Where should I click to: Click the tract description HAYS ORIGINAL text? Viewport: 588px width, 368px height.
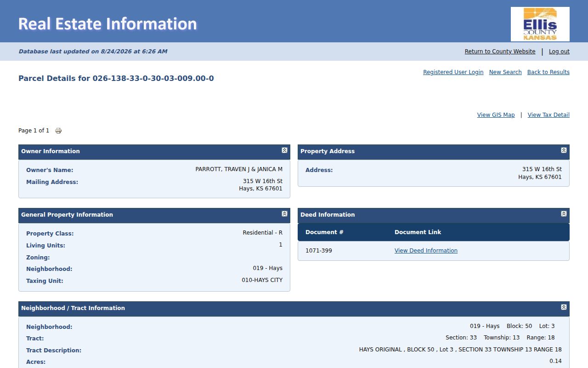(x=460, y=350)
